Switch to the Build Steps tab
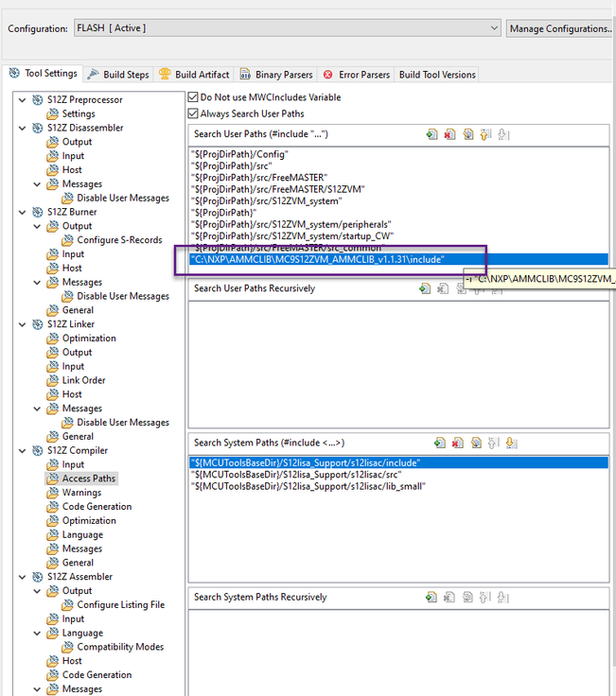 [x=118, y=75]
